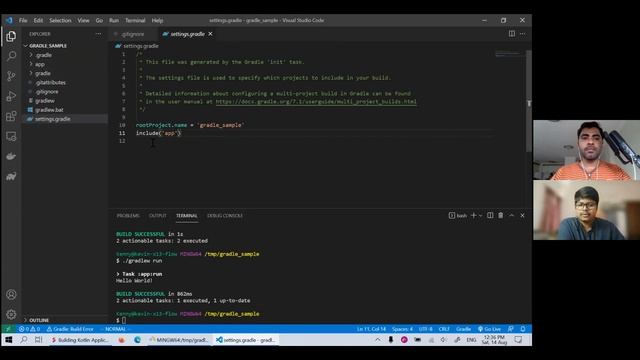Open errors and warnings count in status bar
The width and height of the screenshot is (640, 360).
(29, 329)
